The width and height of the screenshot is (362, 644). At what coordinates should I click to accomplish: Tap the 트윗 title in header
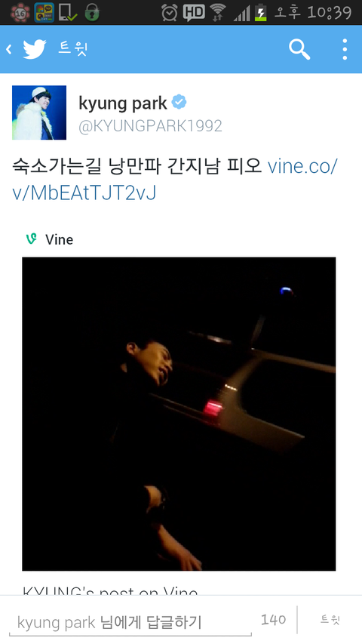[x=72, y=49]
